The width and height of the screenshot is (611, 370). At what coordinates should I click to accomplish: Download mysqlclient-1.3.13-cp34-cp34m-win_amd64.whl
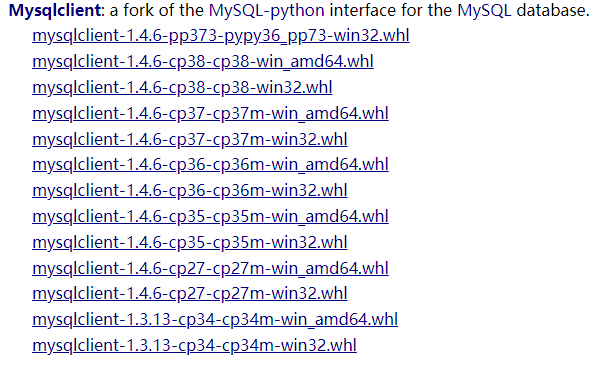point(215,320)
